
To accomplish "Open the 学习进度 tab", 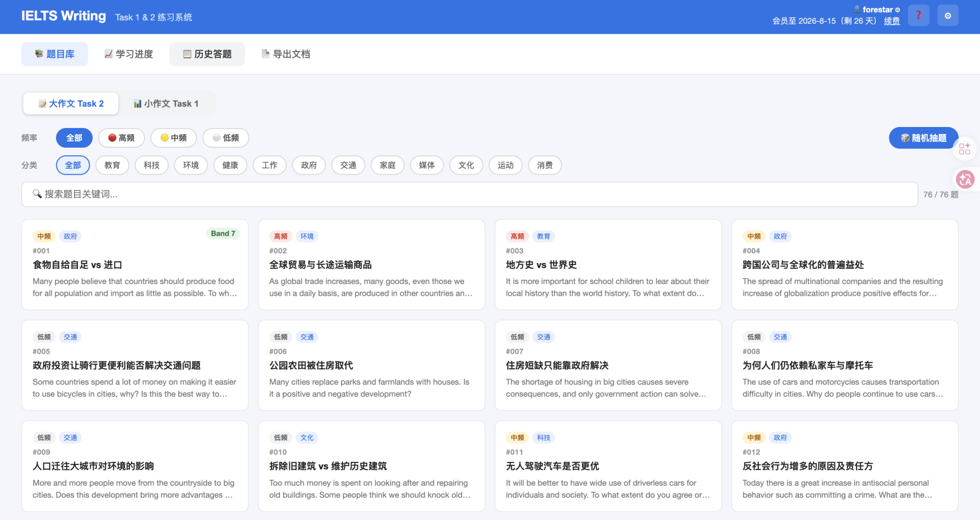I will click(x=128, y=54).
